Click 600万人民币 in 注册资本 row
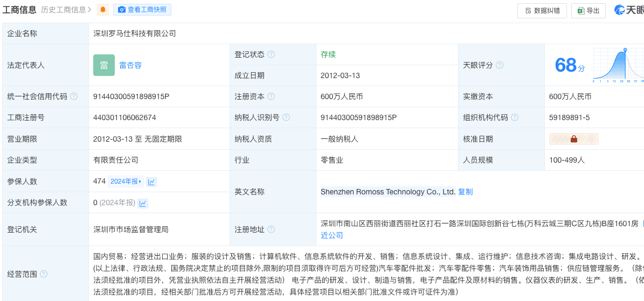The width and height of the screenshot is (644, 301). pos(342,96)
